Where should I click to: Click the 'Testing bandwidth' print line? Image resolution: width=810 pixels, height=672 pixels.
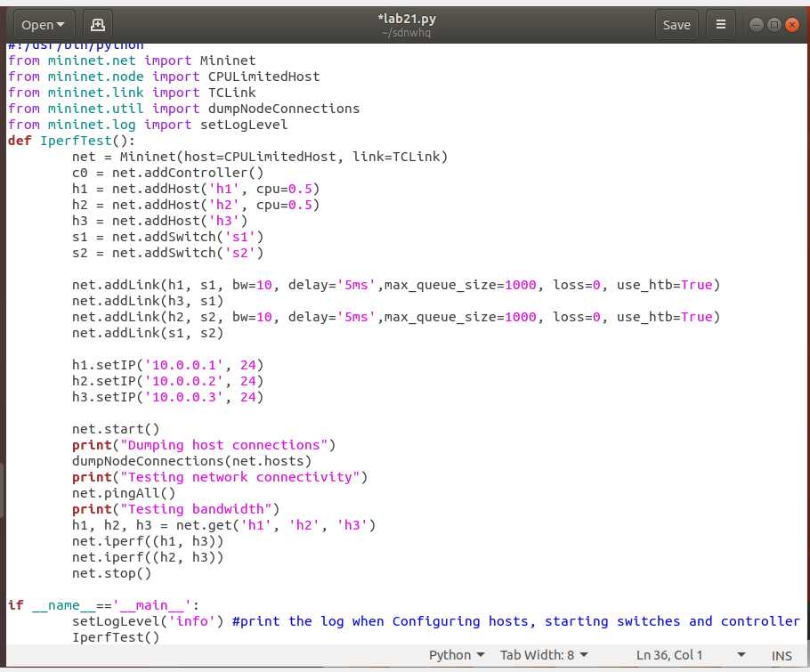point(175,509)
